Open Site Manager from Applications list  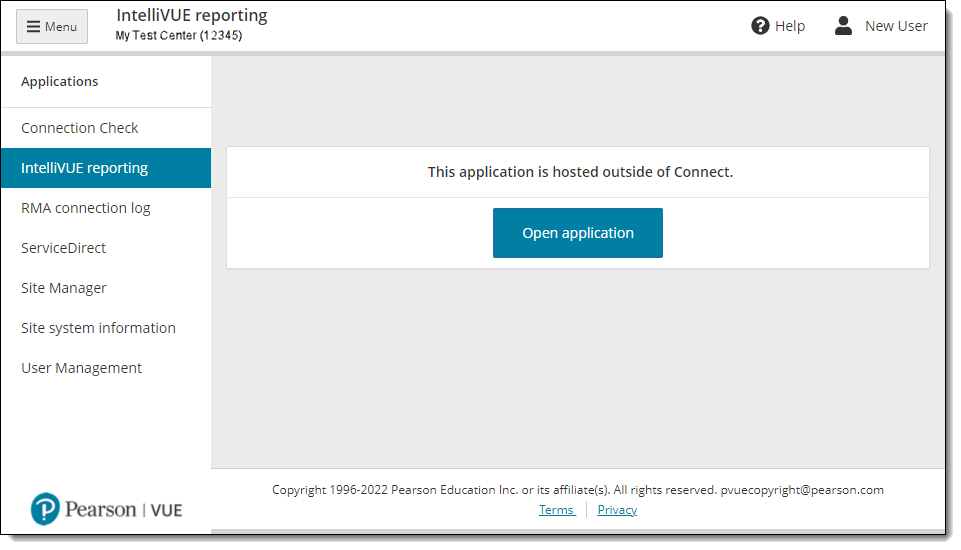pyautogui.click(x=64, y=288)
